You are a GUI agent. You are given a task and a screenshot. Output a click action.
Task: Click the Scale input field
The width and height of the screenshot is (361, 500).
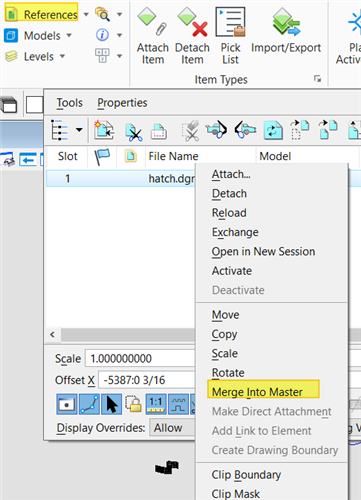(x=140, y=359)
